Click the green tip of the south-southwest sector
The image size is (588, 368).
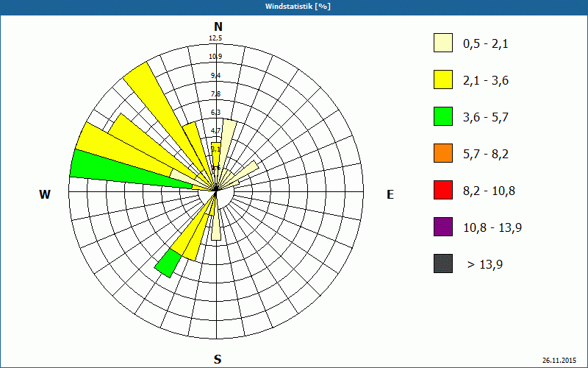(168, 263)
